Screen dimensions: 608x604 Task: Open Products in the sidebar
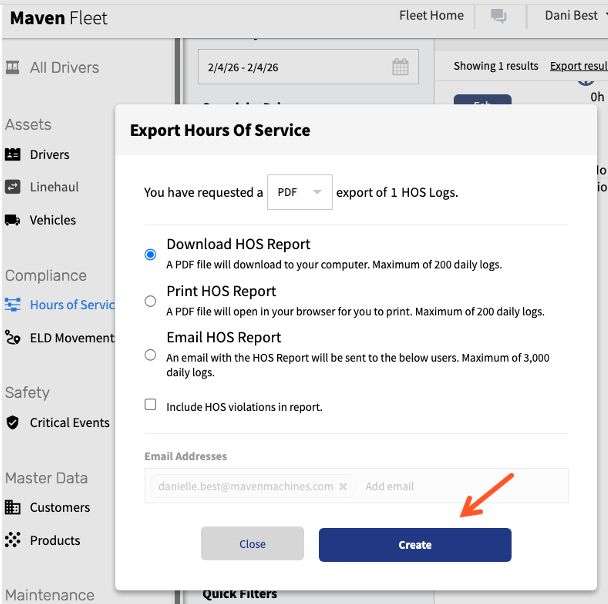click(x=55, y=540)
